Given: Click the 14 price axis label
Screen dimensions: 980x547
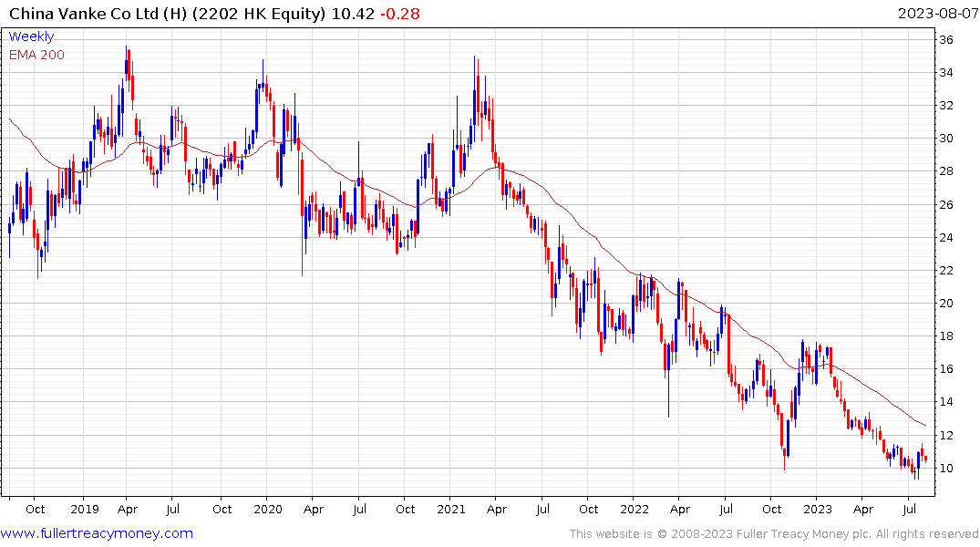Looking at the screenshot, I should [946, 402].
